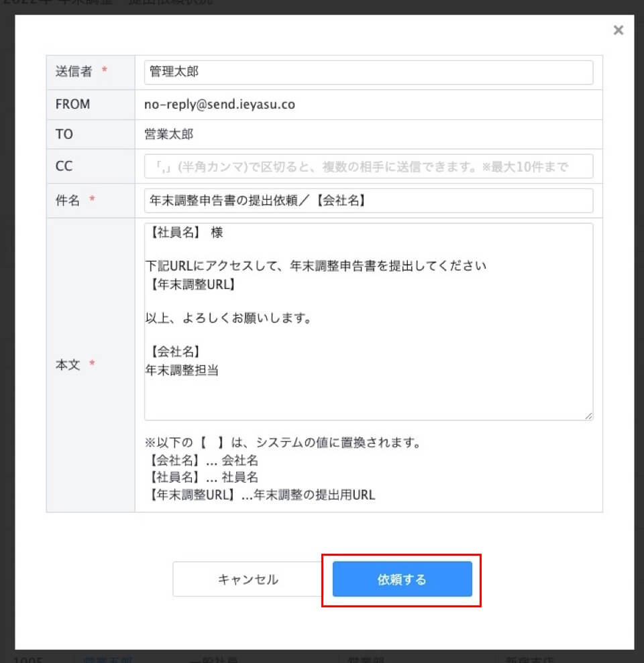
Task: Place cursor on 年末調整担当 signature line
Action: (x=182, y=369)
